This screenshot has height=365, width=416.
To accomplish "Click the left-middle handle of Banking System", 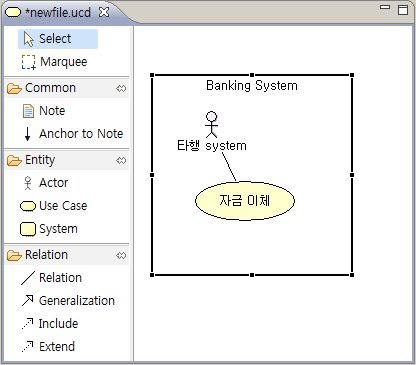I will (152, 175).
